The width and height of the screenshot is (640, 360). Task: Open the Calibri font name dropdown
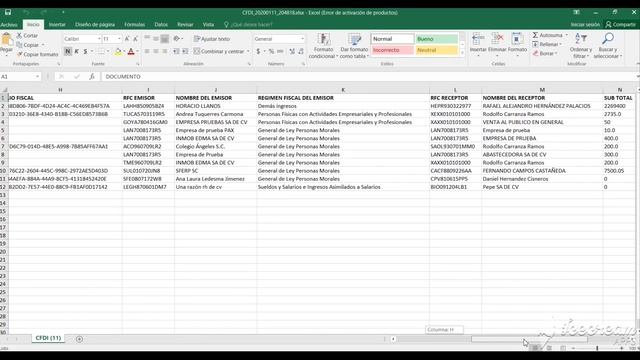[99, 39]
